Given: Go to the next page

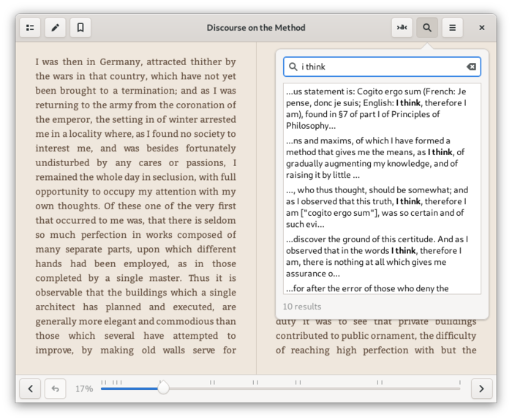Looking at the screenshot, I should [x=481, y=389].
